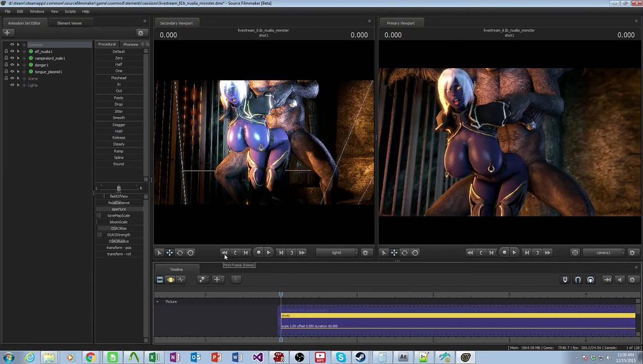This screenshot has height=364, width=643.
Task: Adjust the left-right balance slider handle
Action: 119,188
